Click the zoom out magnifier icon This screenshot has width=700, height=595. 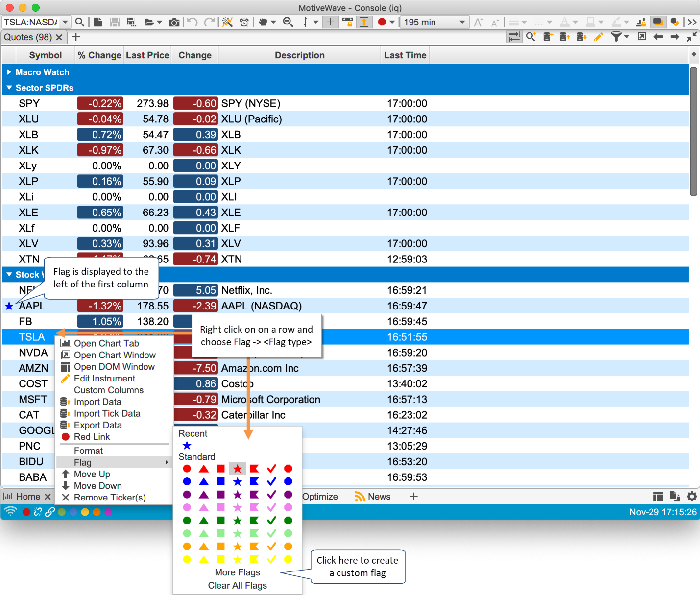[x=288, y=22]
